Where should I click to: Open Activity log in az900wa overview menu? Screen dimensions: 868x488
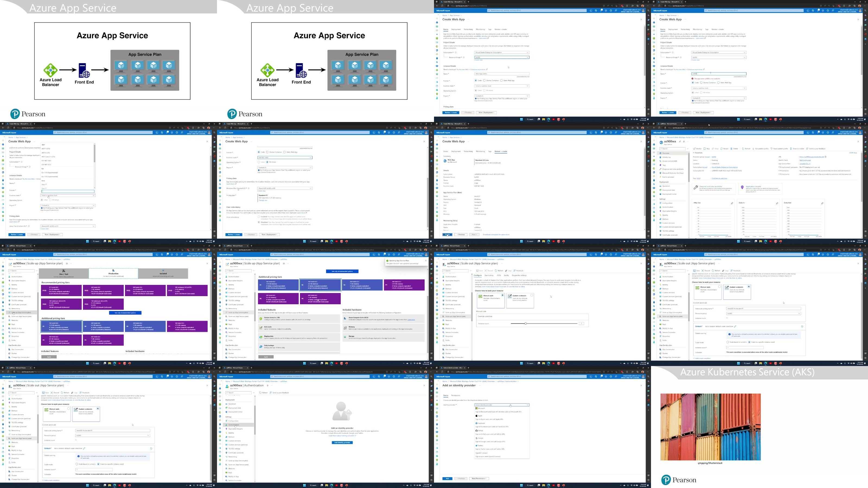click(x=666, y=157)
